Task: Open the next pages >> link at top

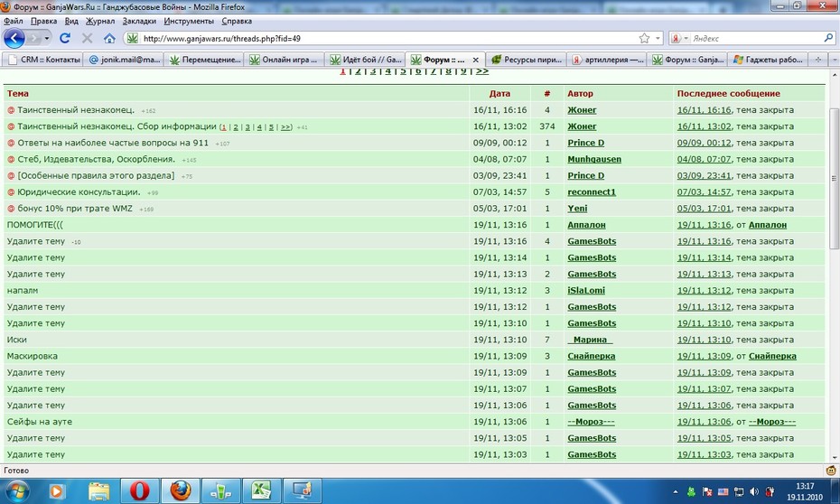Action: click(482, 71)
